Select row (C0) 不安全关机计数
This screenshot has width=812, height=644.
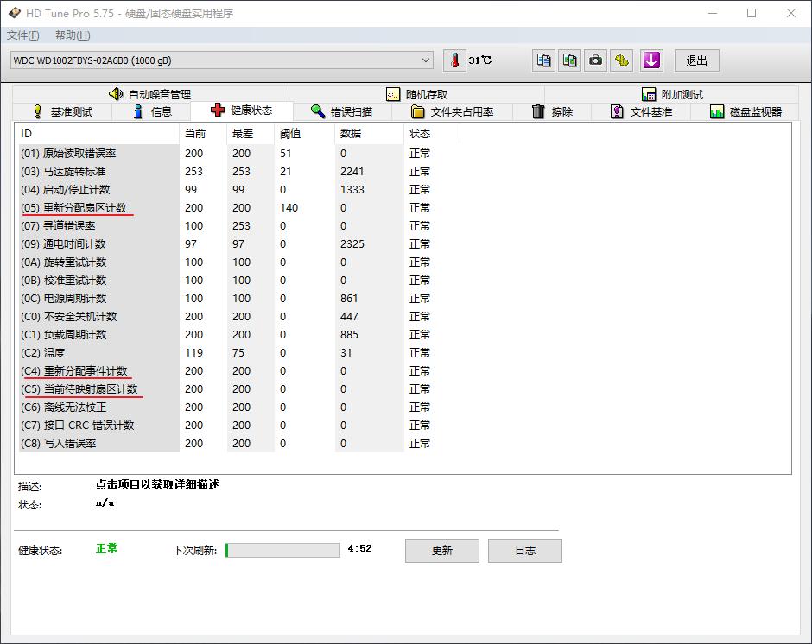[239, 316]
